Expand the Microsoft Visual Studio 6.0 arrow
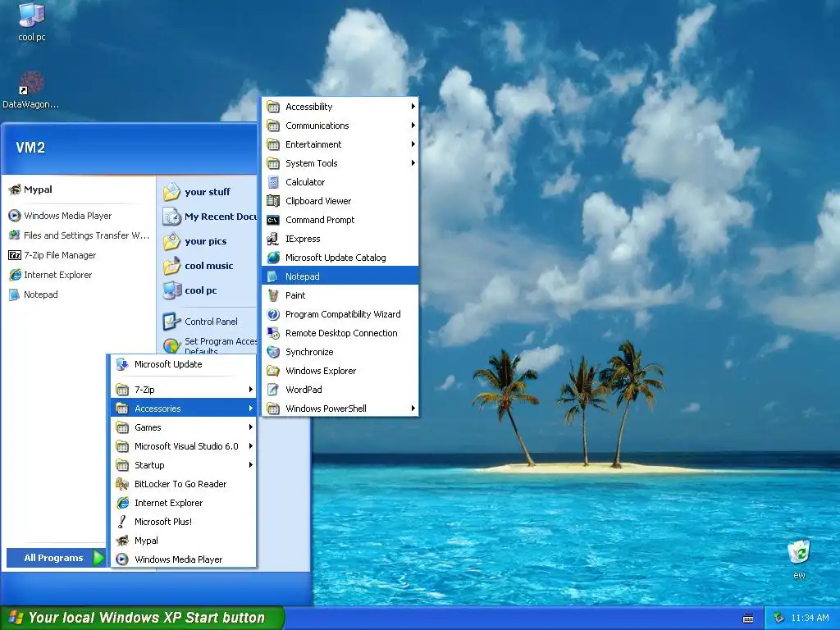 point(251,446)
